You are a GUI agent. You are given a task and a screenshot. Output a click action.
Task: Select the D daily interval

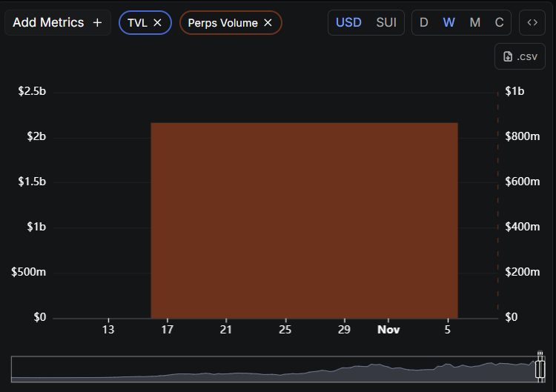(424, 22)
